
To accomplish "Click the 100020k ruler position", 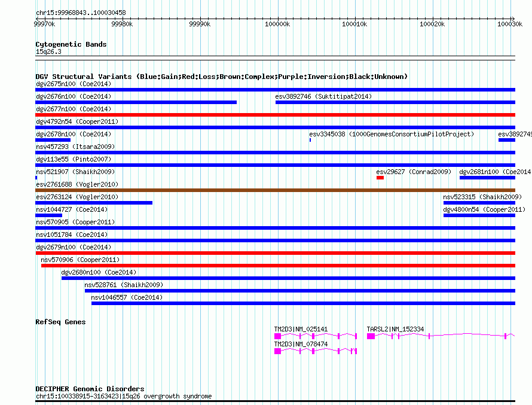I will pyautogui.click(x=432, y=24).
